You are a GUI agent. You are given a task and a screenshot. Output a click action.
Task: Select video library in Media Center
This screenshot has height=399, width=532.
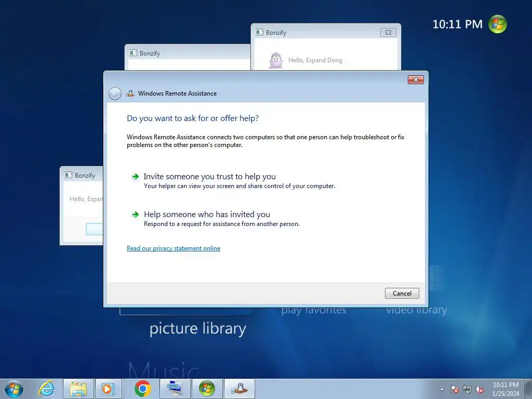[x=416, y=310]
